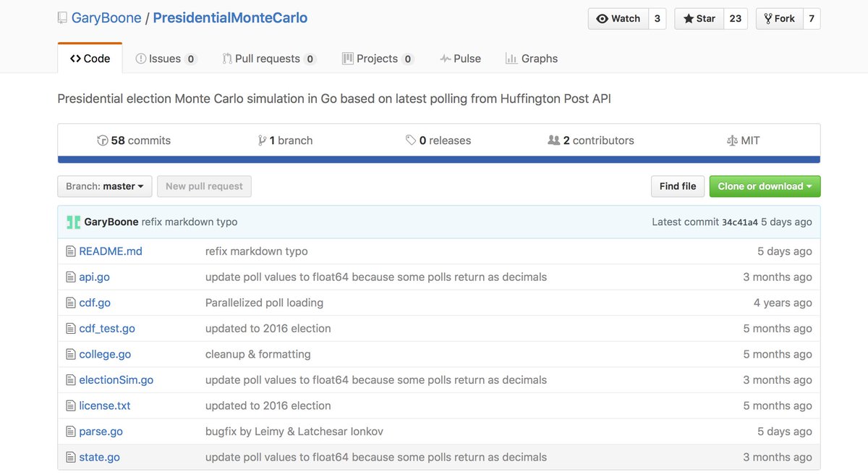The image size is (868, 475).
Task: Click the repository description text
Action: pos(334,98)
